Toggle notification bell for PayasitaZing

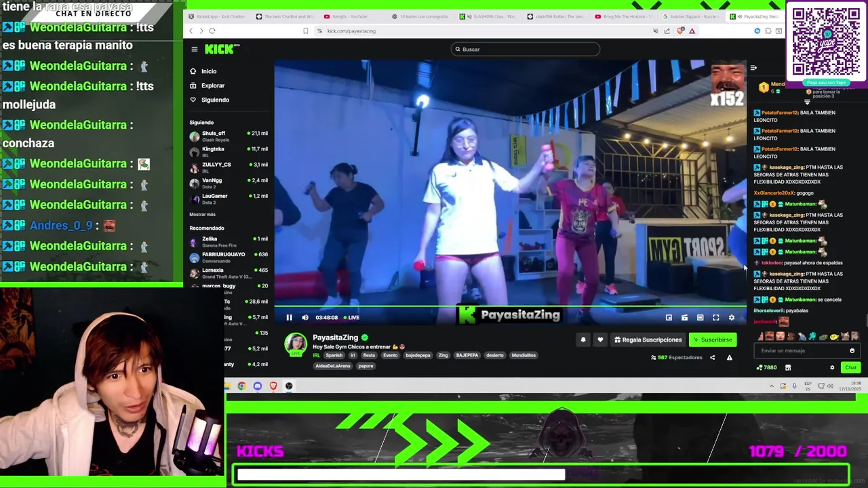583,340
